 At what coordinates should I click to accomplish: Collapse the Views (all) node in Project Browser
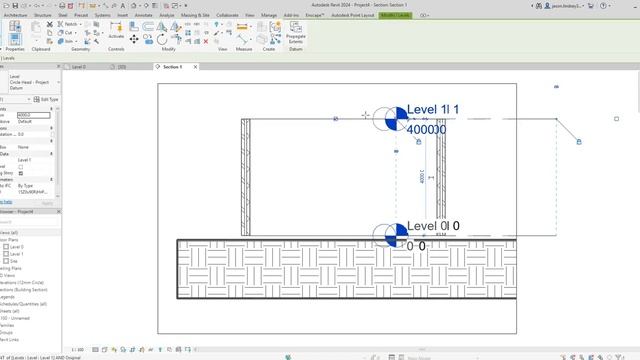9,233
